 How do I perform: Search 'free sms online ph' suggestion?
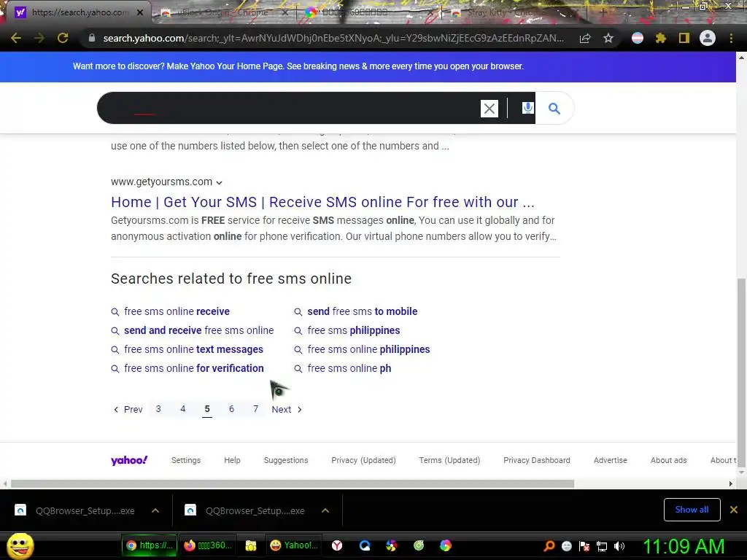(x=349, y=368)
